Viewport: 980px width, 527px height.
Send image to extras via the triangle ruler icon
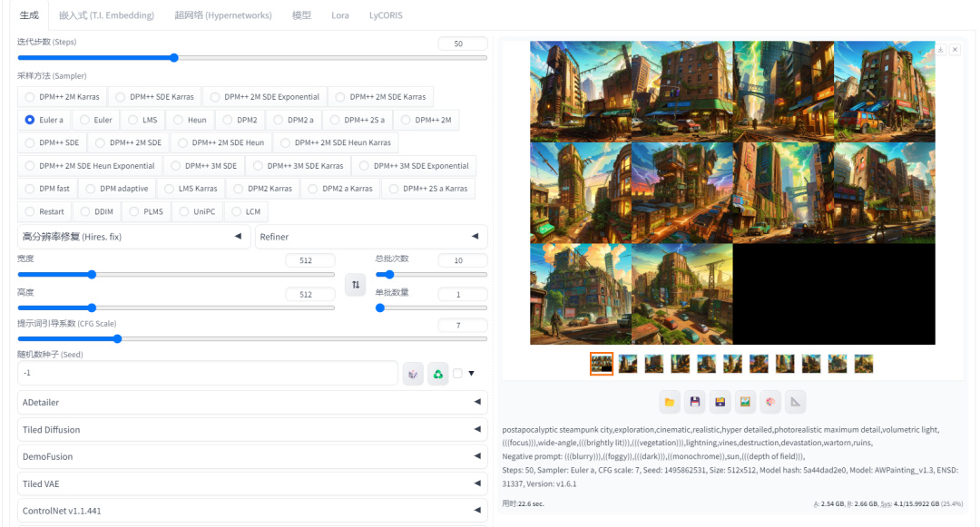795,402
